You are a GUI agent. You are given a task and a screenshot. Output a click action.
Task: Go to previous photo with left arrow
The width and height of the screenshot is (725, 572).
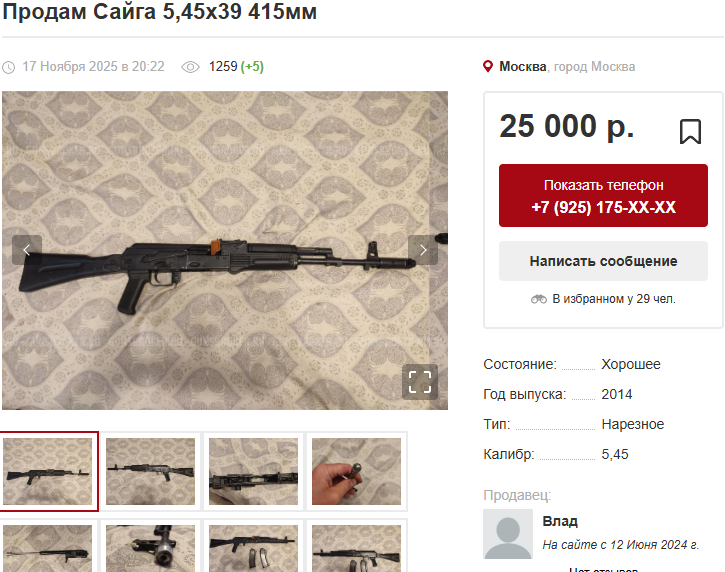click(27, 250)
